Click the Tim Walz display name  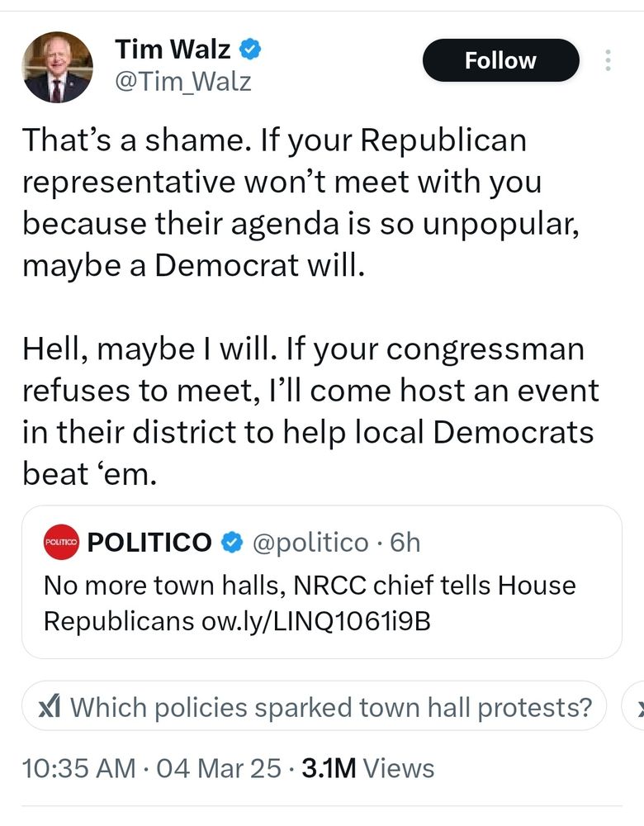(x=173, y=50)
